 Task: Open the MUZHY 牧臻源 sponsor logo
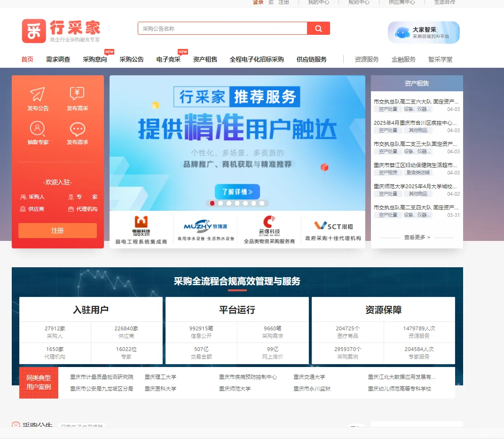[x=205, y=230]
